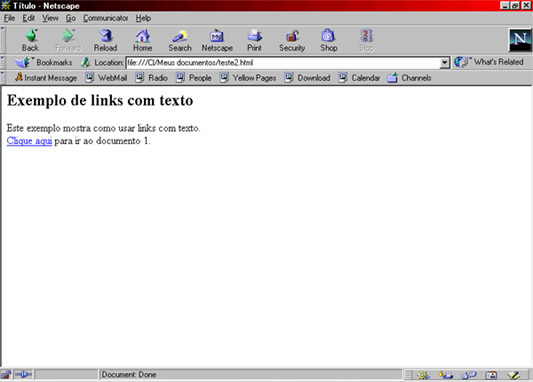Open the View menu
The height and width of the screenshot is (382, 533).
click(x=50, y=18)
